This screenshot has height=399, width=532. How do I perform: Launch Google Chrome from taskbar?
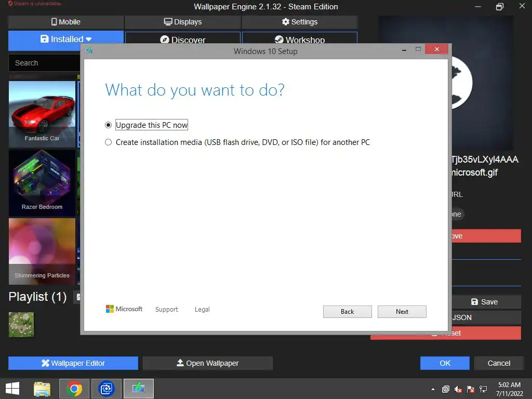(74, 389)
